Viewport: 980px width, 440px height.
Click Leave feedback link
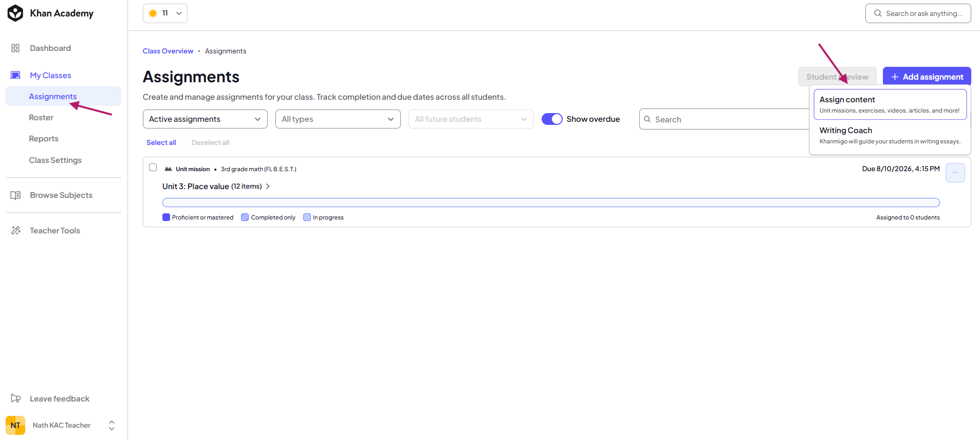[60, 398]
